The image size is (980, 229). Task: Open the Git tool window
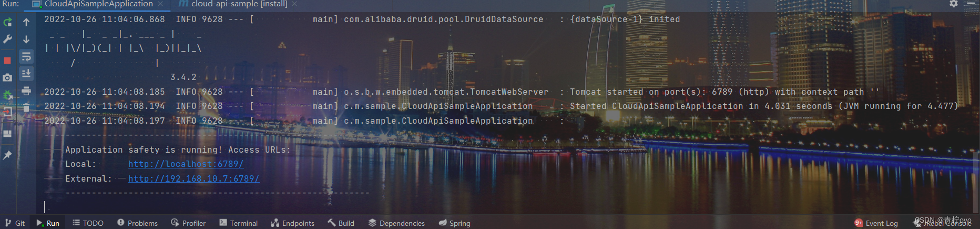click(15, 223)
